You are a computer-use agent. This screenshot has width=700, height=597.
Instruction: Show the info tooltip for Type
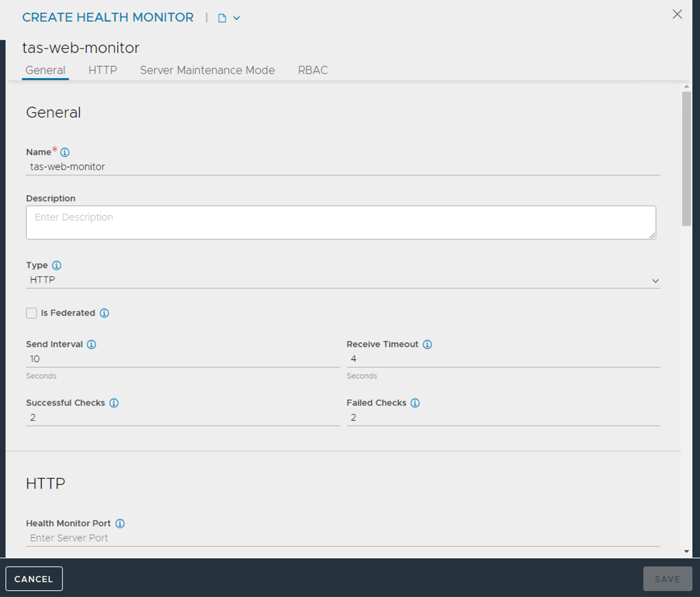[57, 265]
